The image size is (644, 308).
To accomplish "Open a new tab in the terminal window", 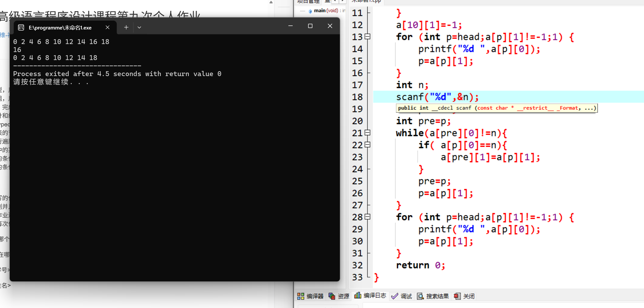I will (x=126, y=27).
